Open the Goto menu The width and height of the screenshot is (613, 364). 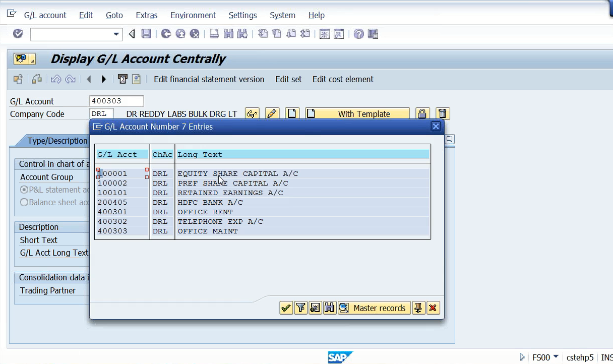114,15
